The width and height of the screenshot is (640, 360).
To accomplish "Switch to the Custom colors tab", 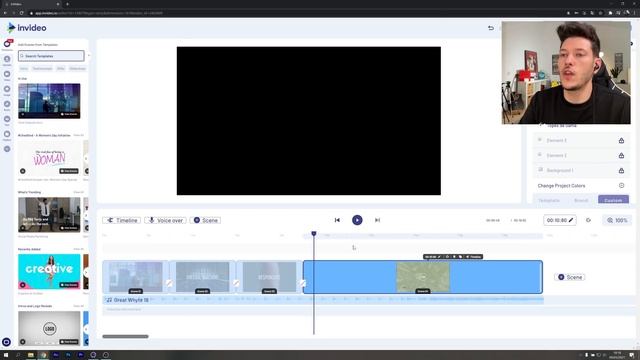I will coord(613,200).
